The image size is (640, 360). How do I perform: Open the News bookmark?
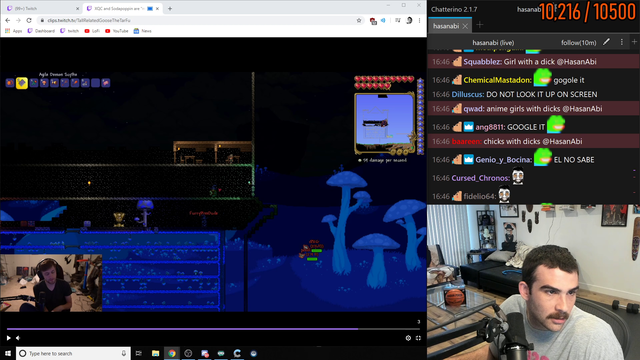coord(142,31)
